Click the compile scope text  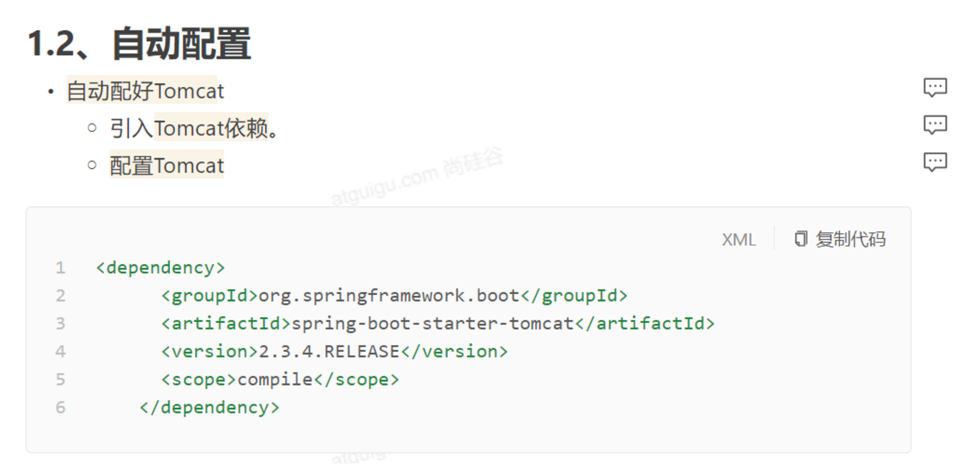click(275, 379)
